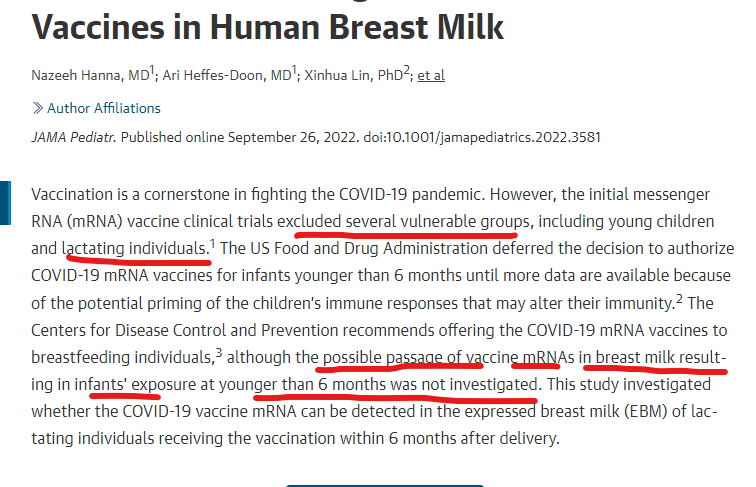Open the "et al" author list link
This screenshot has width=756, height=487.
(431, 75)
